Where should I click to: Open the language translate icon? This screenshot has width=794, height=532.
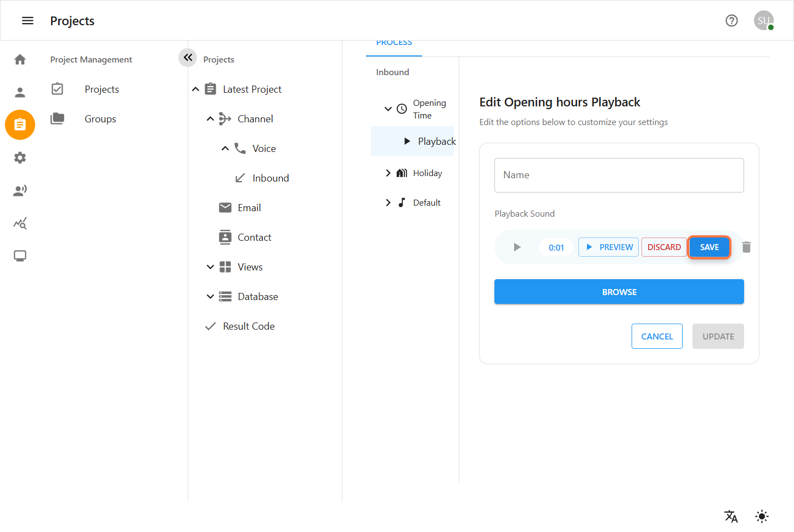[731, 516]
